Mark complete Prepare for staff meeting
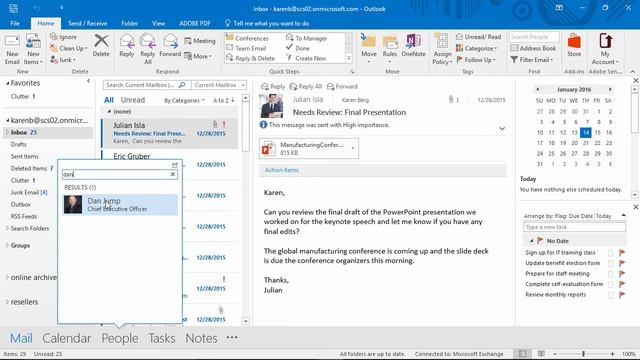The width and height of the screenshot is (640, 360). point(610,274)
